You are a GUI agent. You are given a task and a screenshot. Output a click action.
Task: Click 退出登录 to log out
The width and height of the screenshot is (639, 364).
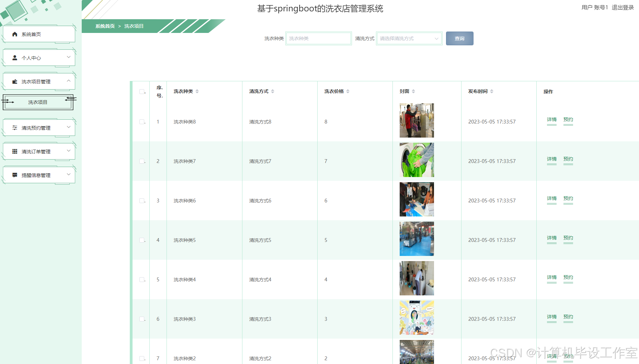(623, 8)
